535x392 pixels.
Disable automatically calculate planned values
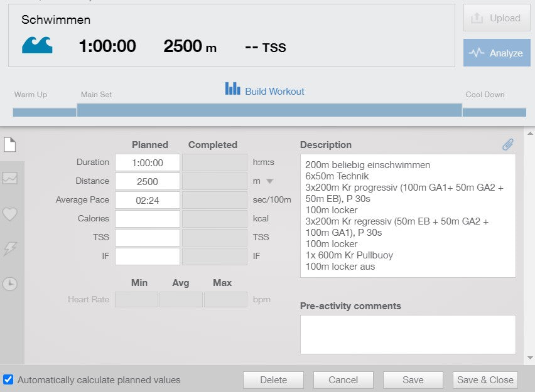pos(8,379)
